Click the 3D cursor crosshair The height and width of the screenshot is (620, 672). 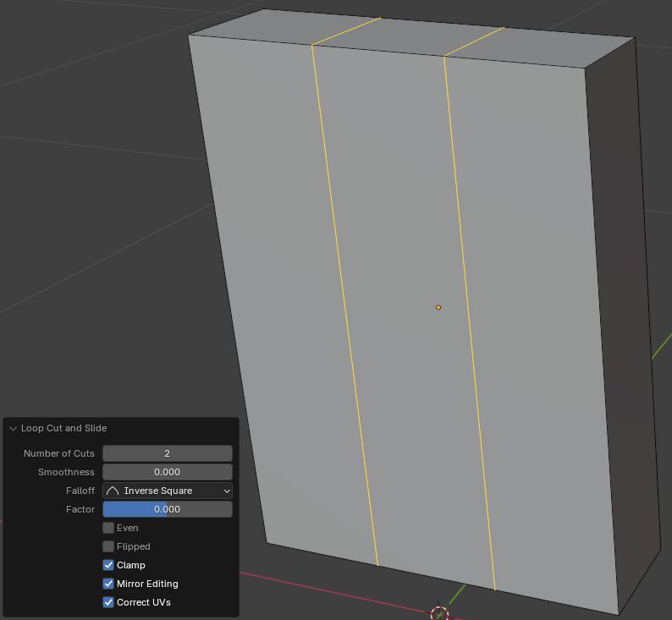(x=439, y=612)
